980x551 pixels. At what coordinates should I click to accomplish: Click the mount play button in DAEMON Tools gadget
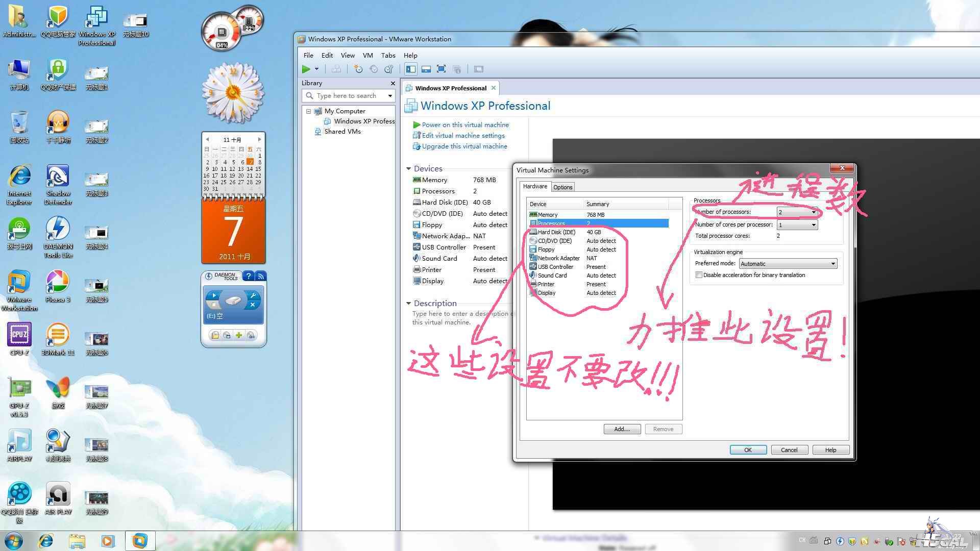214,295
